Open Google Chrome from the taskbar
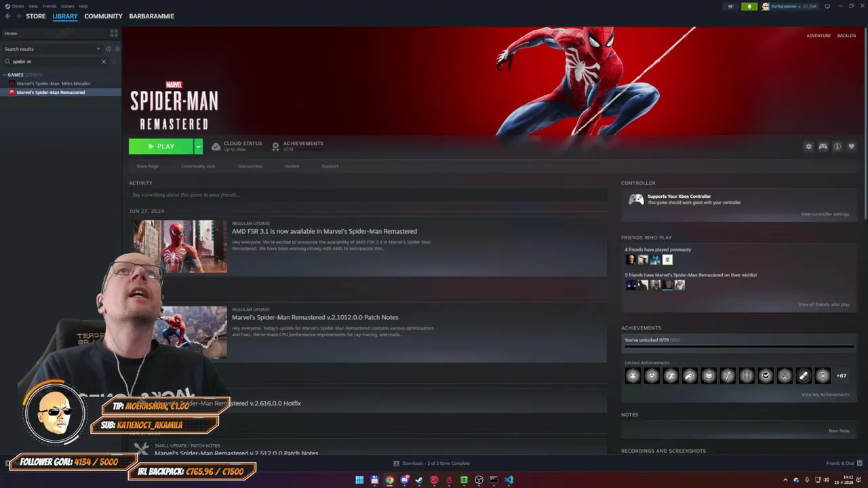This screenshot has width=868, height=488. 389,480
